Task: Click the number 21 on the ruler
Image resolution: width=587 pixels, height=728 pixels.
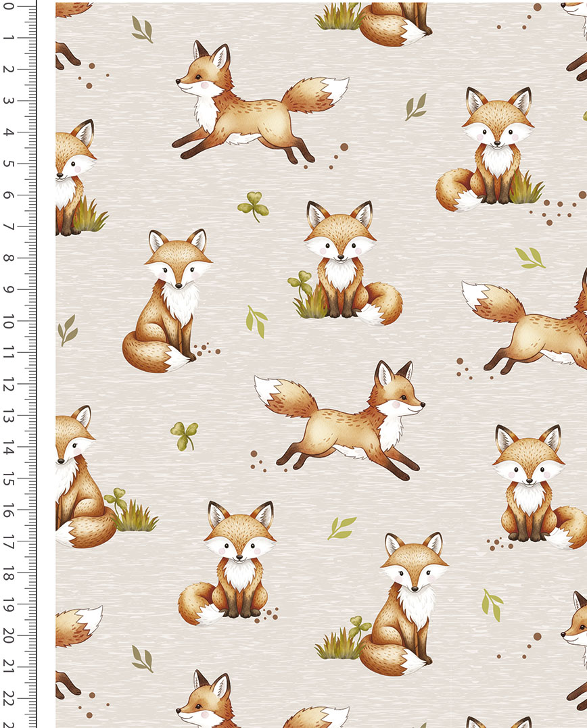Action: 9,666
